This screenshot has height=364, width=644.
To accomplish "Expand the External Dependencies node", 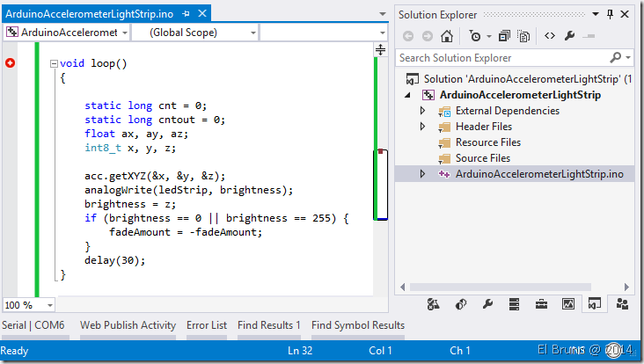I will pos(422,111).
